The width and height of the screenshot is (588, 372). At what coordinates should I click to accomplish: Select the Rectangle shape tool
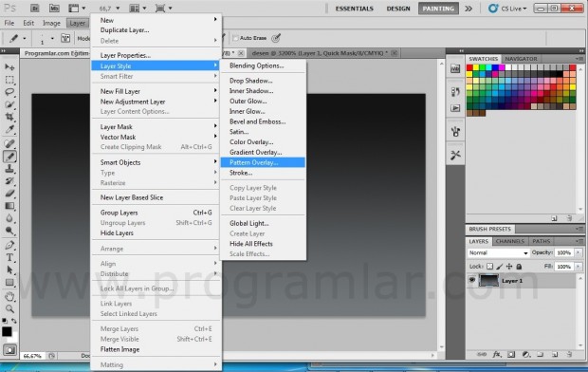click(x=9, y=282)
